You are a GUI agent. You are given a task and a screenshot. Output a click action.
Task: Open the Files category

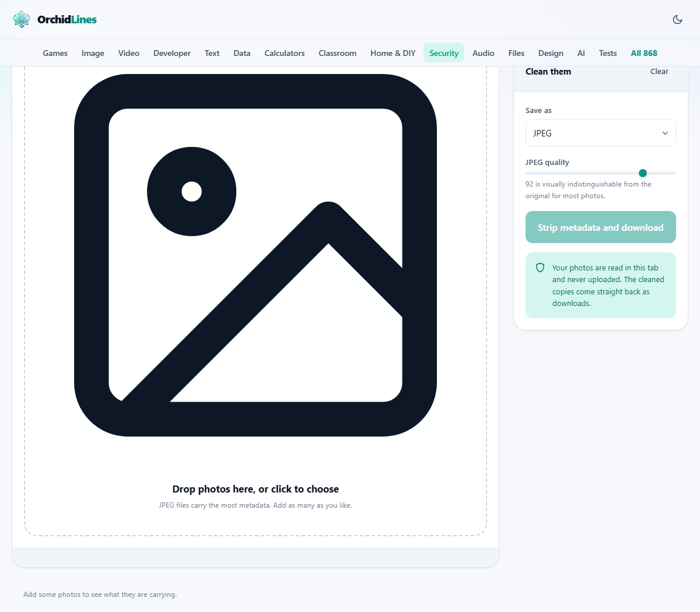[x=516, y=53]
